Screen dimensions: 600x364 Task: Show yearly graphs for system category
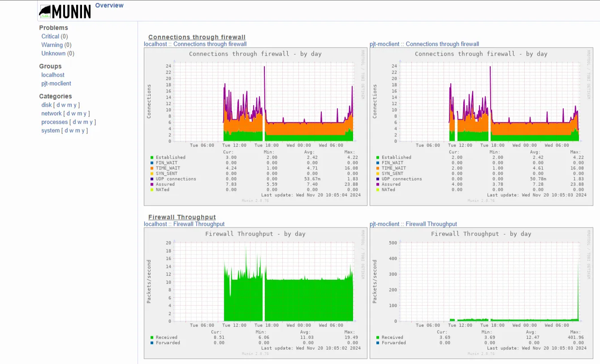click(x=83, y=130)
